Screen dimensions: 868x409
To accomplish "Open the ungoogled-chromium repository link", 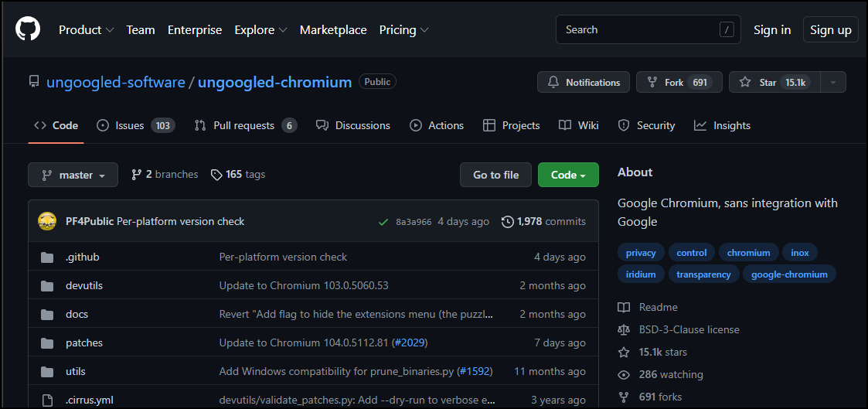I will [x=274, y=83].
